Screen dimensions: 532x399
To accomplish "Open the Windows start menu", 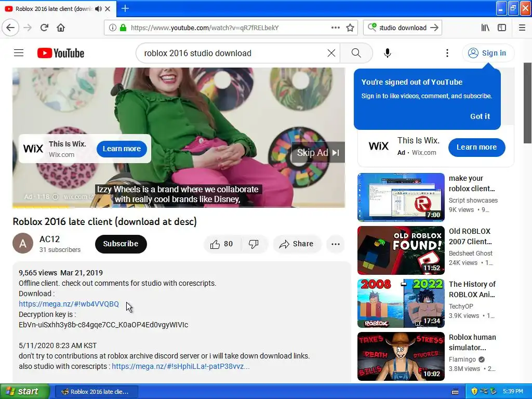I will tap(24, 391).
